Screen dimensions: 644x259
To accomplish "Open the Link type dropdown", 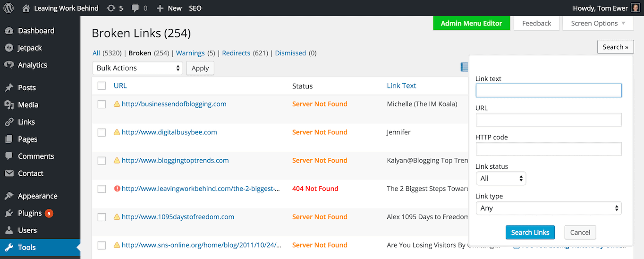I will pos(549,208).
